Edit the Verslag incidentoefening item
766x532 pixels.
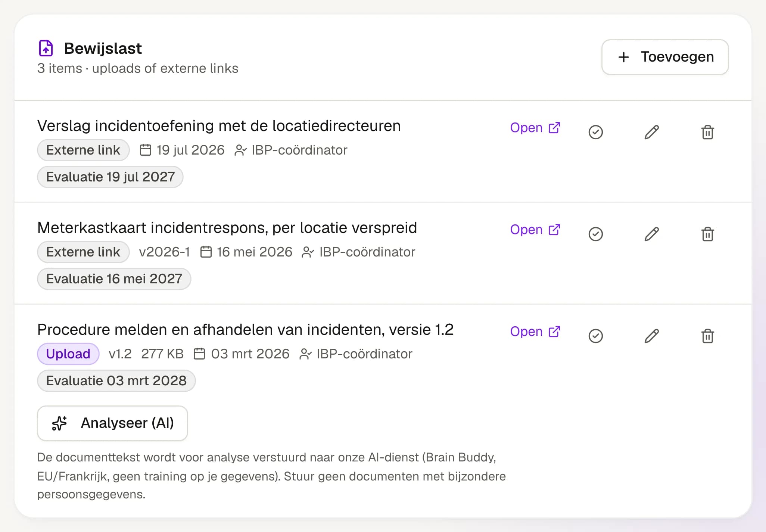point(652,132)
